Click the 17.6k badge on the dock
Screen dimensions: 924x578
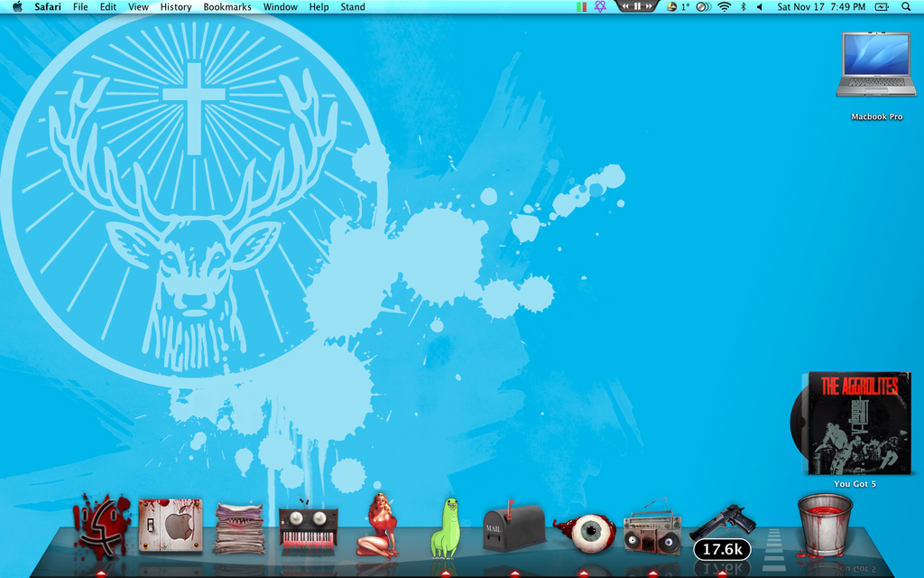point(723,549)
